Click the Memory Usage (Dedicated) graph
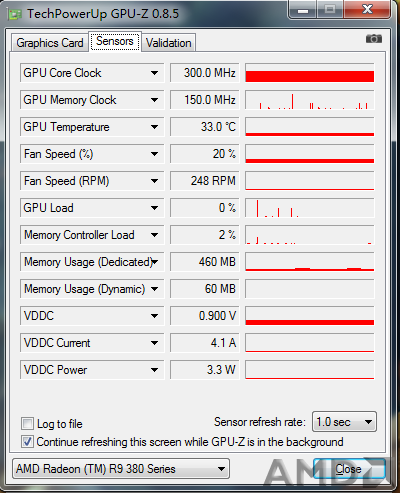400x493 pixels. click(x=310, y=262)
